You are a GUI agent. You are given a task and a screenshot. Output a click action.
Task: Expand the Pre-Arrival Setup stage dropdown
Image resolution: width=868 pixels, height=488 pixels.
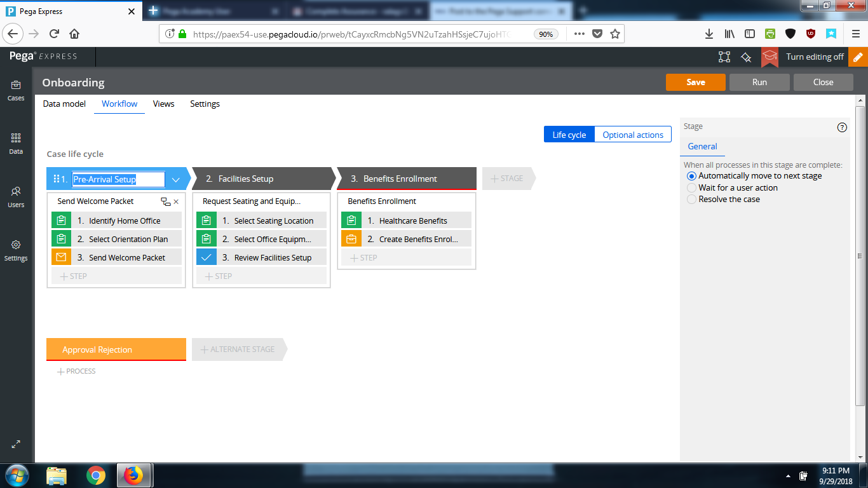tap(176, 180)
